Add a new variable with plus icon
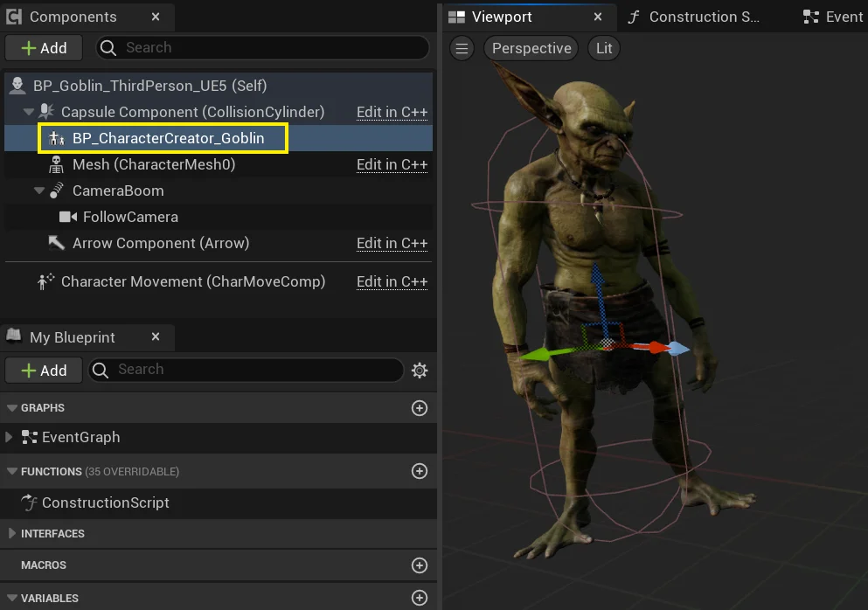 (x=420, y=598)
